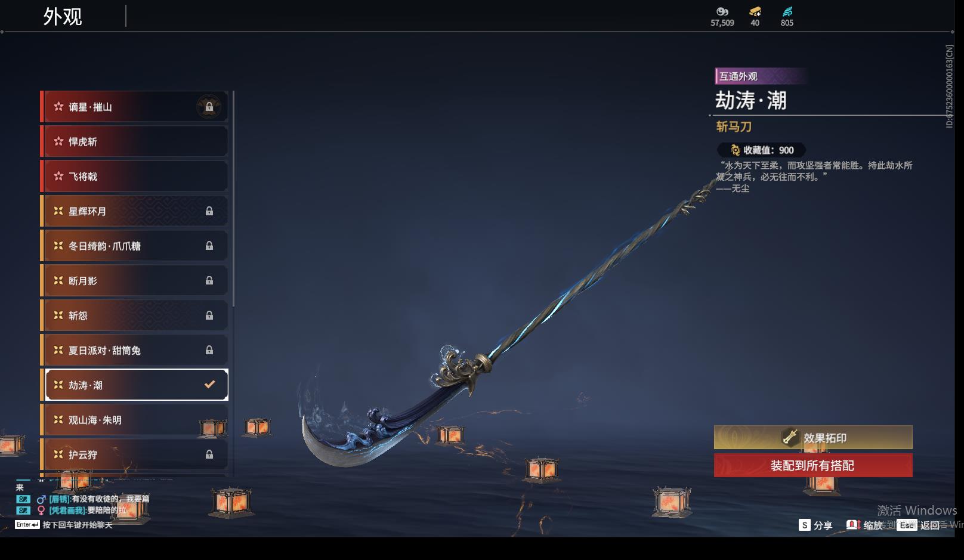Click 装配到所有搭配 red button
This screenshot has width=964, height=560.
(813, 465)
